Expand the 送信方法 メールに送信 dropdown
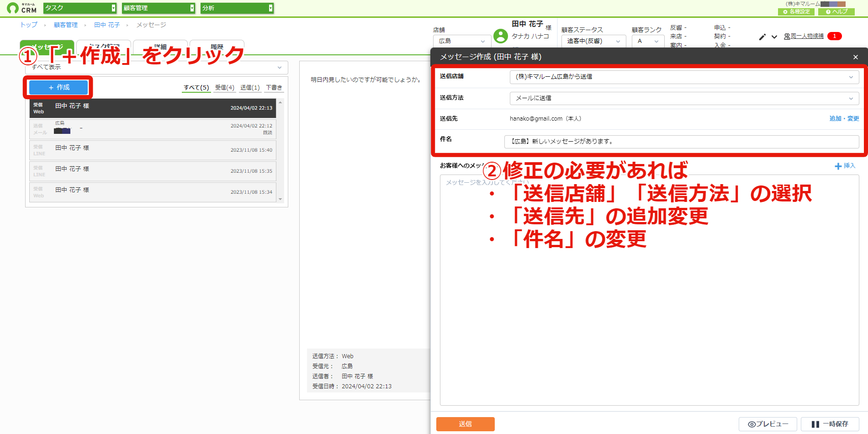 click(684, 98)
